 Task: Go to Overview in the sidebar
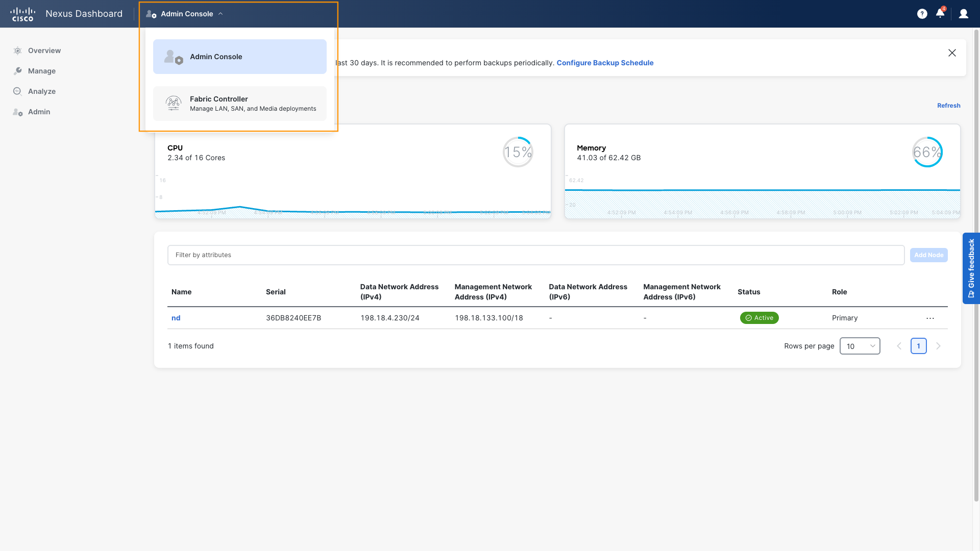[x=44, y=51]
